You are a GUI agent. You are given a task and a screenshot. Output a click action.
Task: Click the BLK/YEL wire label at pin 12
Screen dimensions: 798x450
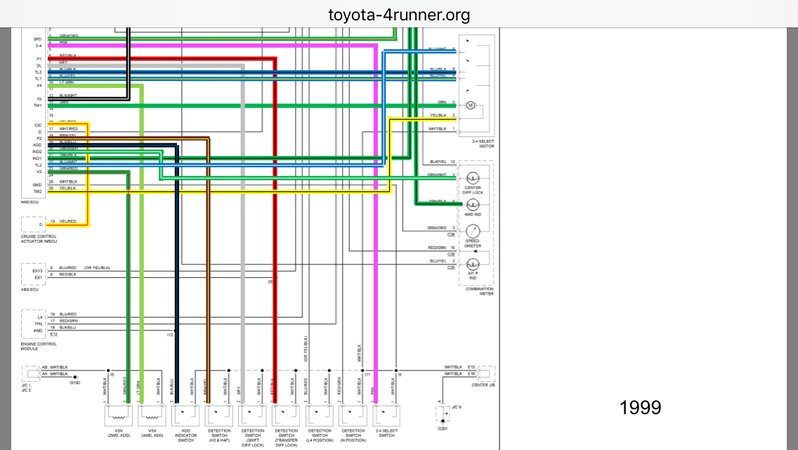coord(438,161)
